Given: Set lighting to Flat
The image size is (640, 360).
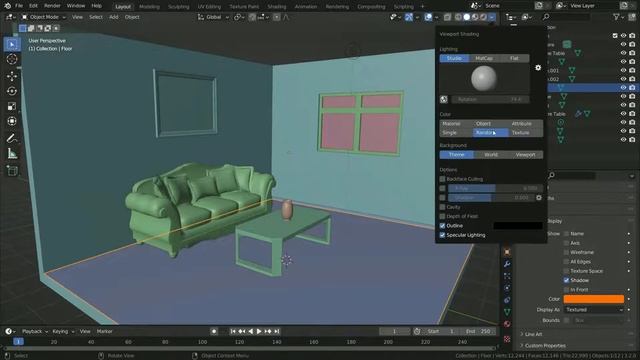Looking at the screenshot, I should [514, 58].
